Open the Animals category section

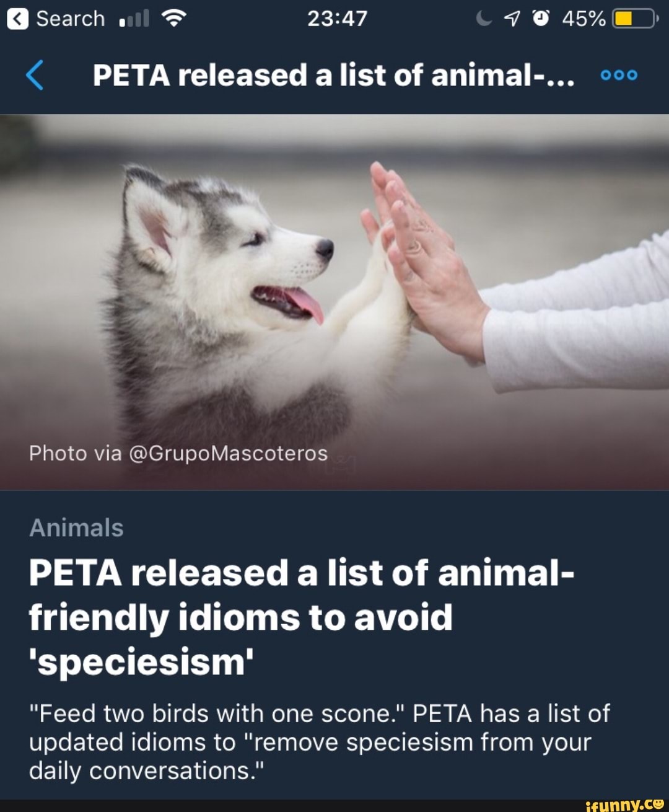(x=76, y=527)
